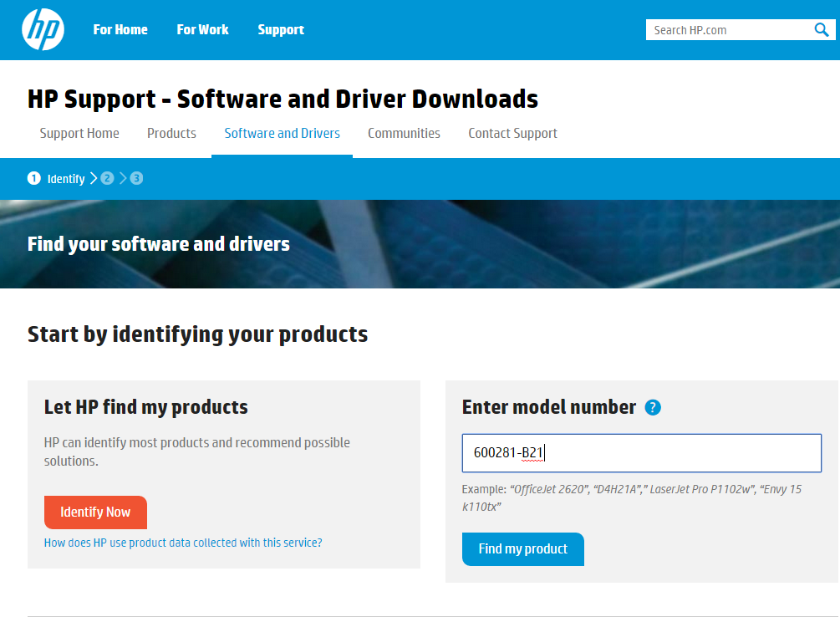Select Software and Drivers tab
The image size is (840, 617).
click(x=283, y=133)
